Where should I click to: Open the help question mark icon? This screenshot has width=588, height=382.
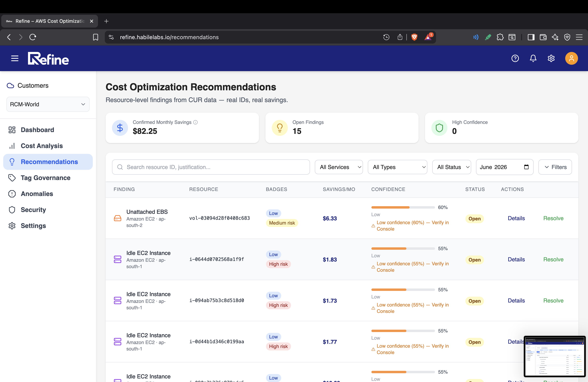click(515, 59)
